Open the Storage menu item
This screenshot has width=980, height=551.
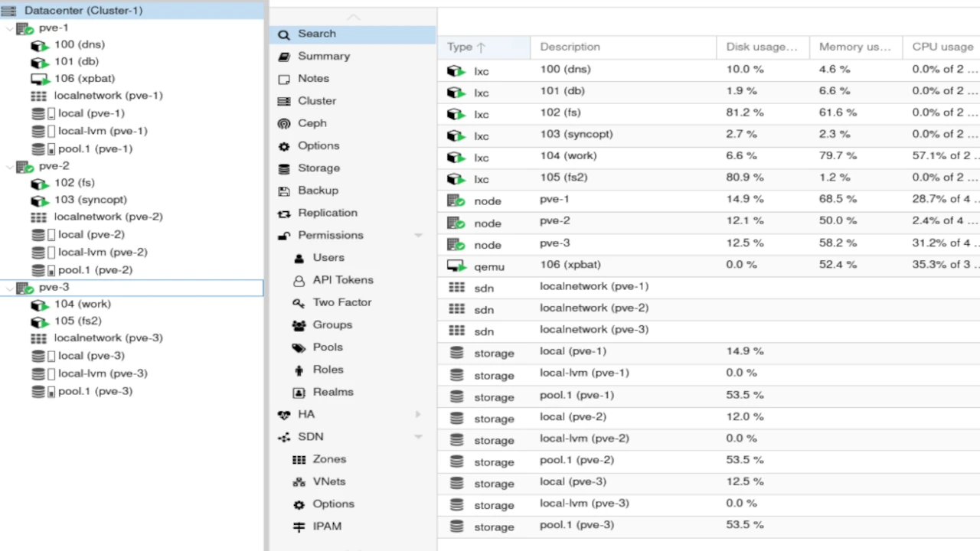point(318,168)
